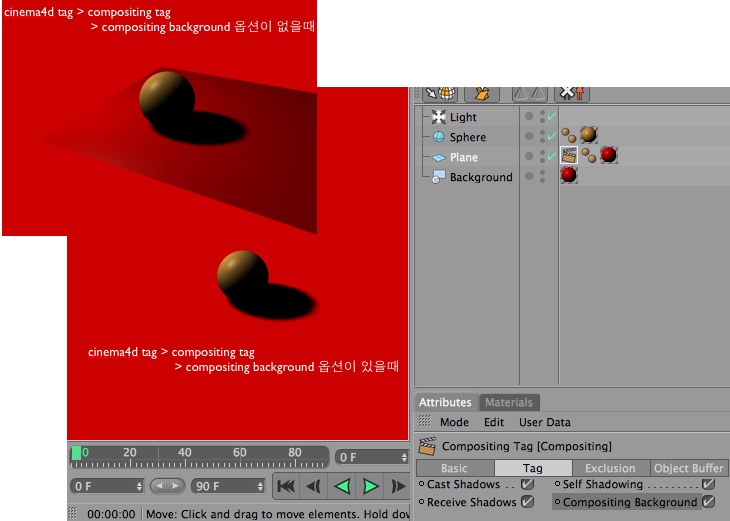Click frame 40 on the timeline ruler
The width and height of the screenshot is (730, 521).
[x=185, y=453]
